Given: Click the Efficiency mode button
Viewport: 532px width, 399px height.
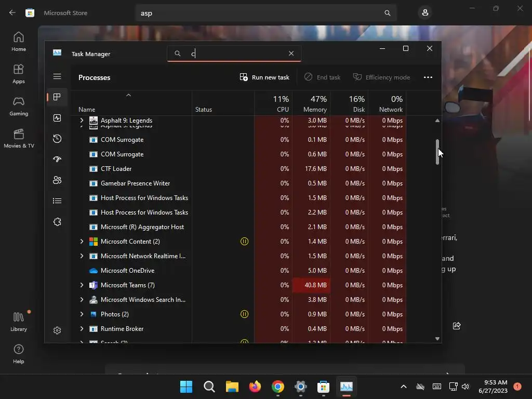Looking at the screenshot, I should click(381, 77).
